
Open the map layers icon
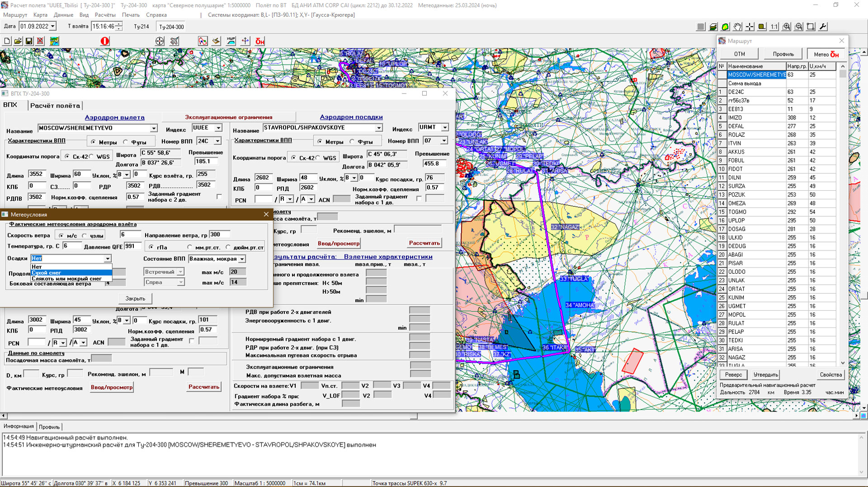[713, 27]
